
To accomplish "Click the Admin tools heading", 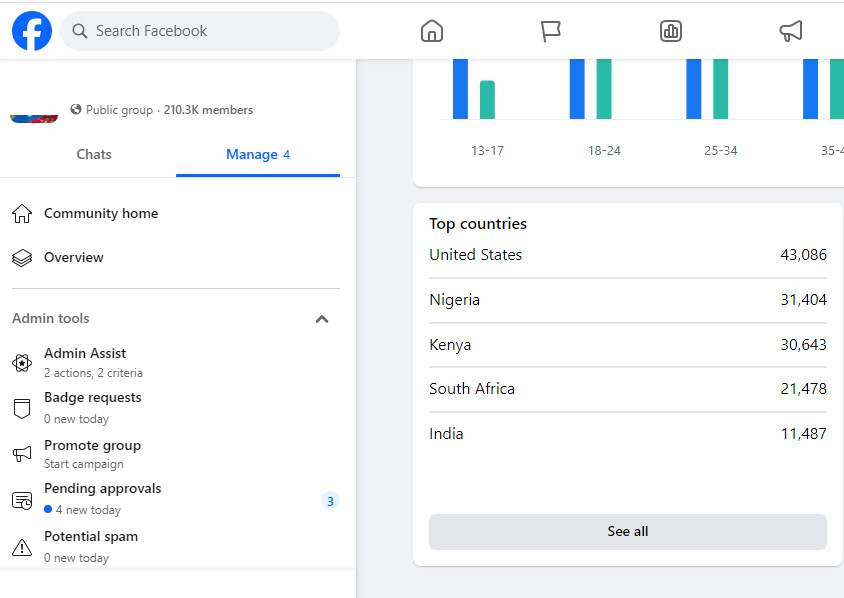I will point(51,319).
